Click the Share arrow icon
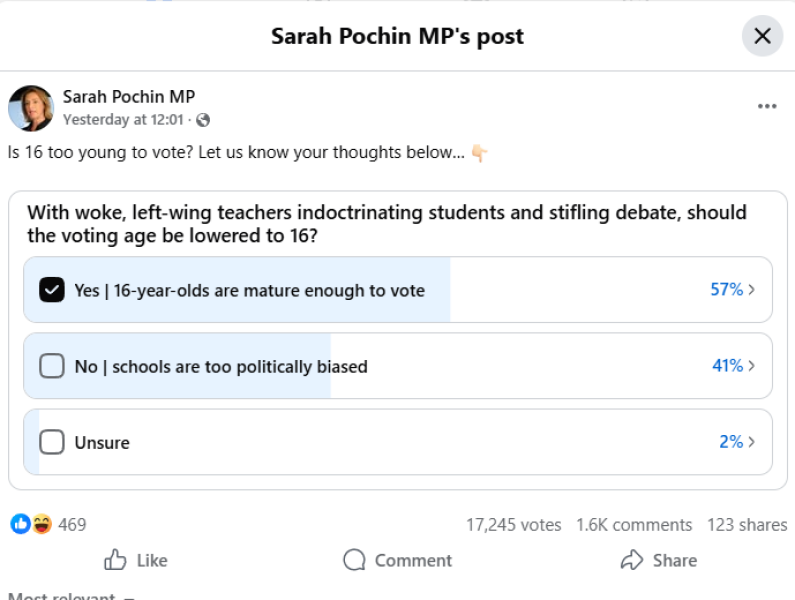This screenshot has height=600, width=795. [x=631, y=560]
